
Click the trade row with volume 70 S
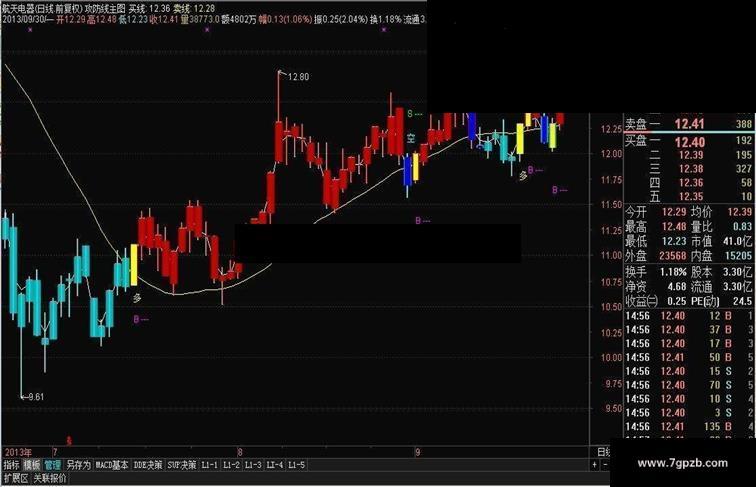point(688,385)
